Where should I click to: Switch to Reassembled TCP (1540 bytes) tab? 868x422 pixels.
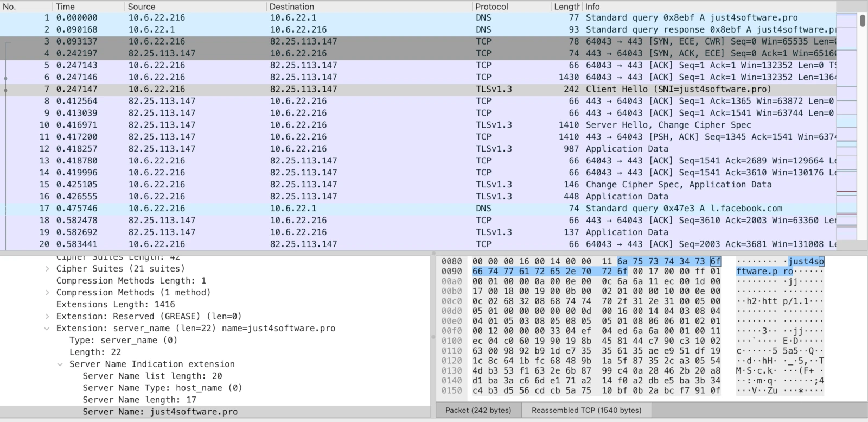tap(586, 410)
